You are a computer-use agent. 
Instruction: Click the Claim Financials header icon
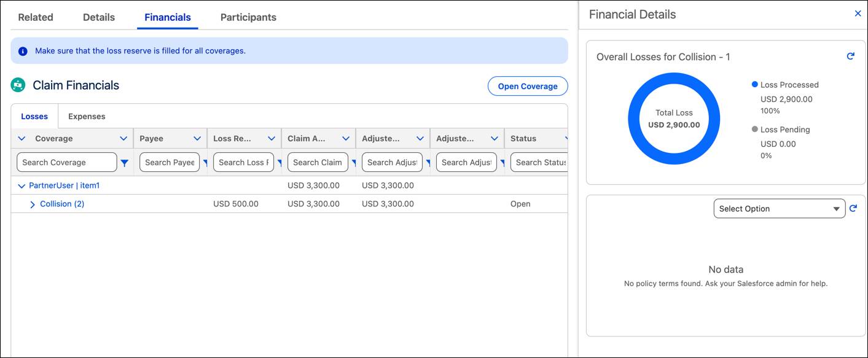coord(18,85)
